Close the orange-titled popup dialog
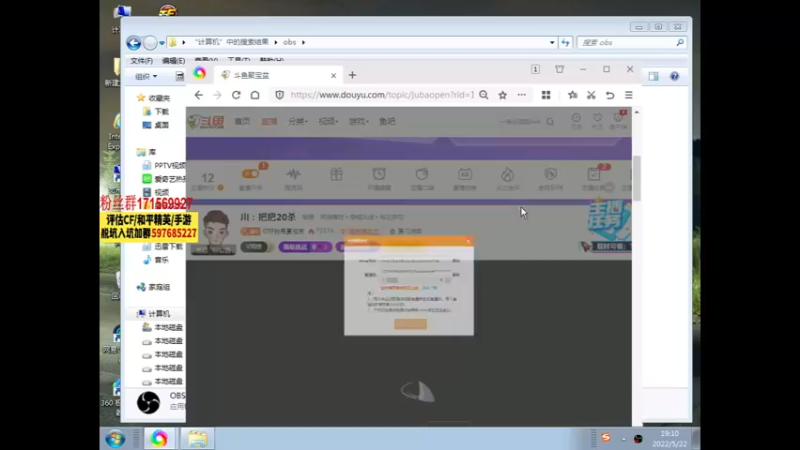 [x=468, y=241]
